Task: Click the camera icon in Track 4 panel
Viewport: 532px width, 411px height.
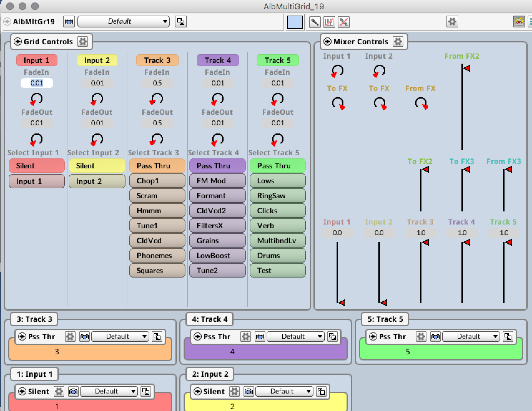Action: 260,336
